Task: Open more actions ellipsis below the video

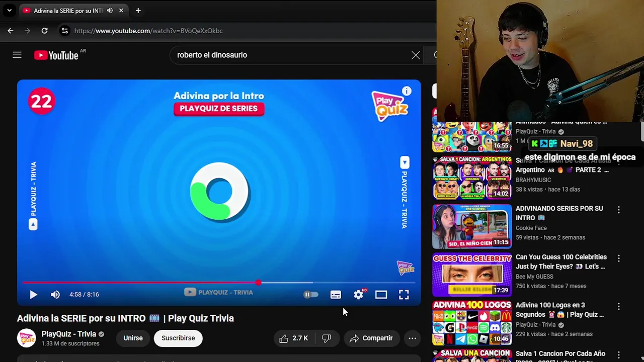Action: (412, 338)
